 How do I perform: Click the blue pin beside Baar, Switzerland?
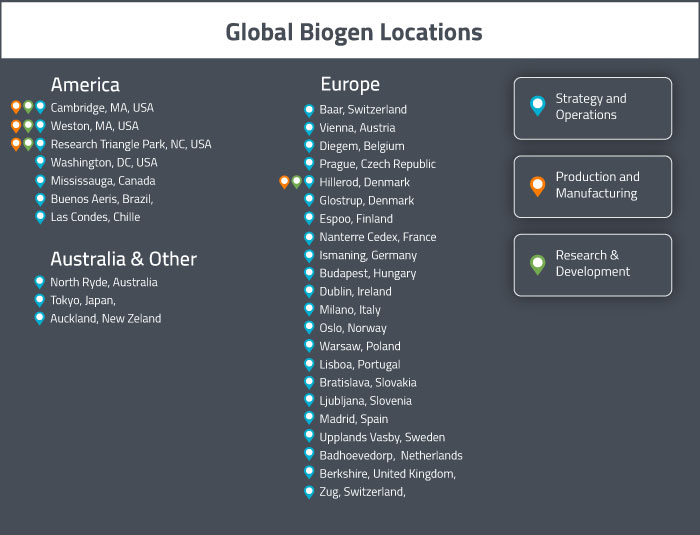click(309, 111)
